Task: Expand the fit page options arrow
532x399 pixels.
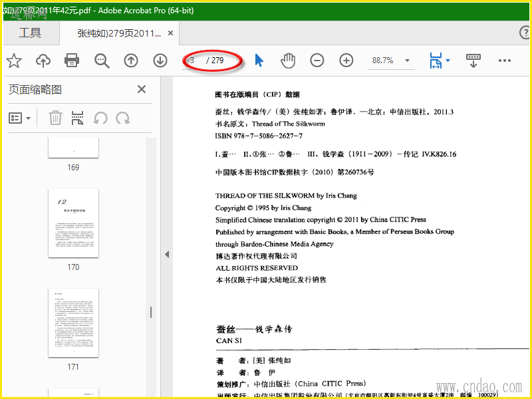Action: point(448,61)
